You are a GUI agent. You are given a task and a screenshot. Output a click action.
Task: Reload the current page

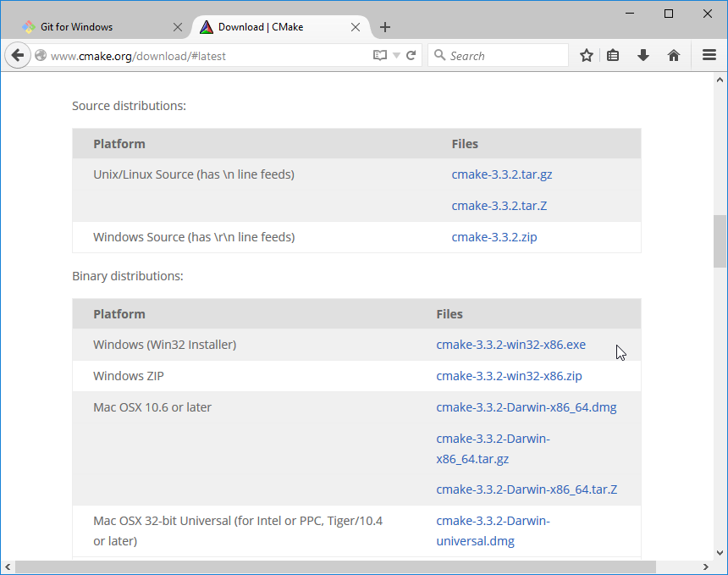[x=411, y=56]
